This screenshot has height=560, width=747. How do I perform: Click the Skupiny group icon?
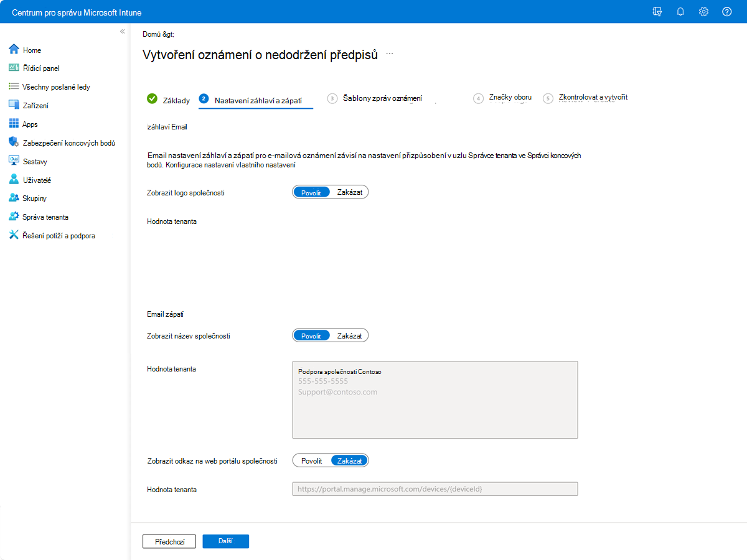[x=14, y=198]
